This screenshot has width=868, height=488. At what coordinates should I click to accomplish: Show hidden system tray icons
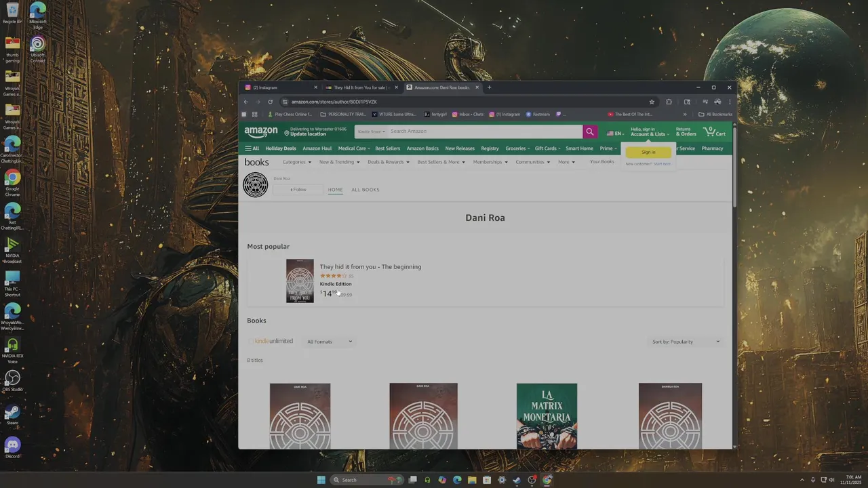click(802, 480)
